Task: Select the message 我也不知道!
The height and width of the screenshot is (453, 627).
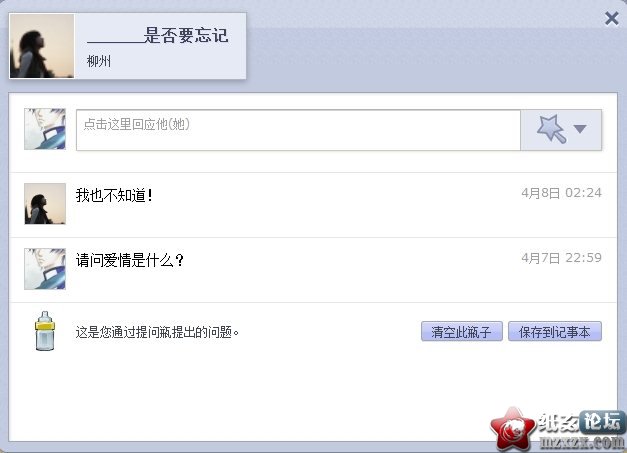Action: 114,195
